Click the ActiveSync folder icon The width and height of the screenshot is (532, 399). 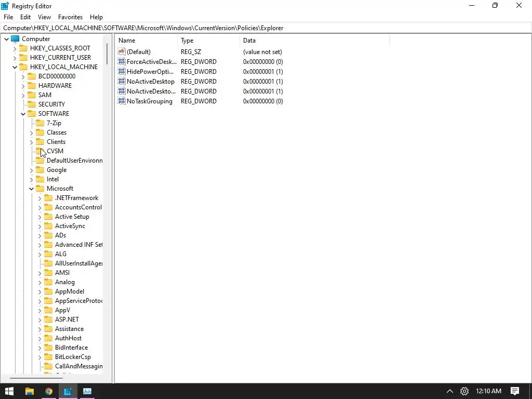tap(48, 226)
